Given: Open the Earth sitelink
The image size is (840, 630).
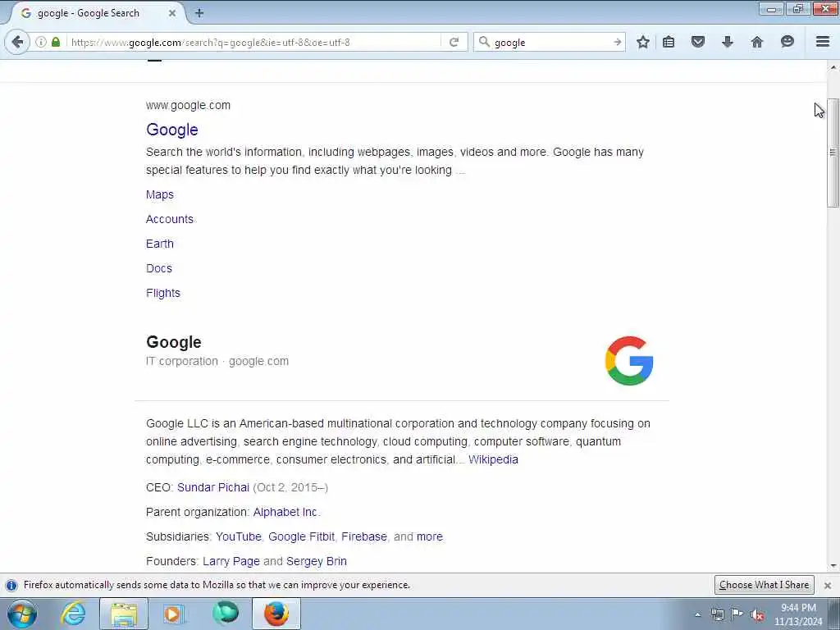Looking at the screenshot, I should pos(160,244).
